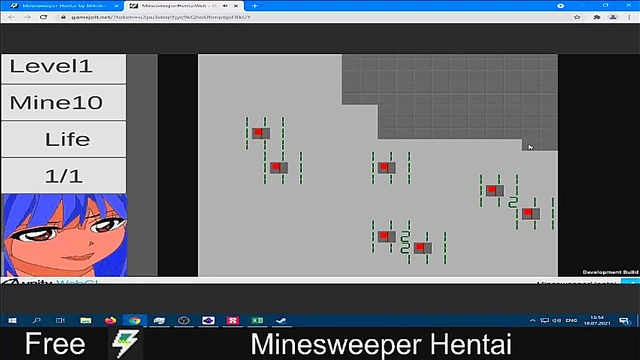View site info via the padlock icon
640x360 pixels.
click(x=63, y=17)
